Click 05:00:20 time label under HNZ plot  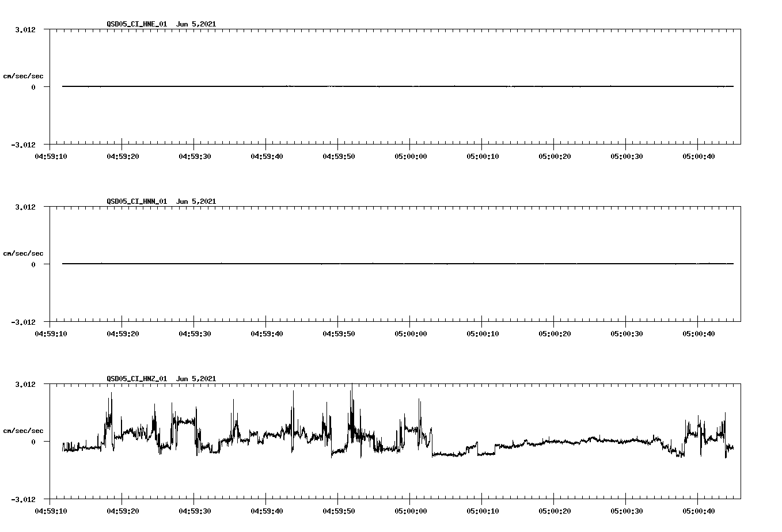[554, 511]
